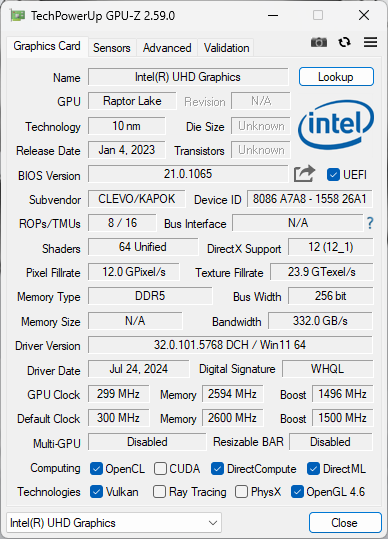
Task: Toggle the UEFI checkbox
Action: click(333, 175)
